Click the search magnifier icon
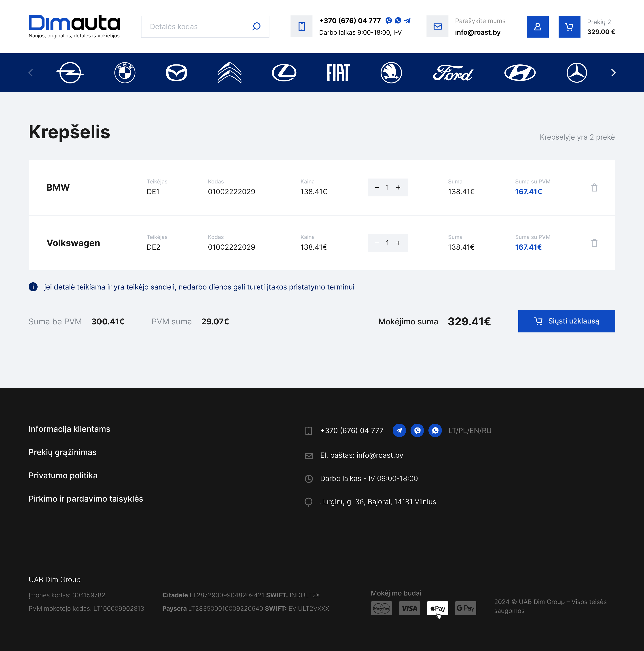This screenshot has height=651, width=644. tap(256, 27)
